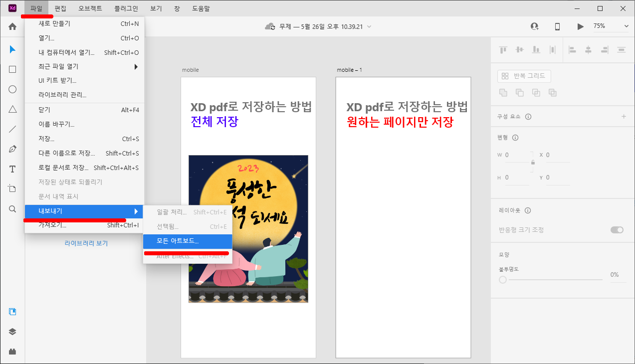Select the Pen tool

point(12,149)
